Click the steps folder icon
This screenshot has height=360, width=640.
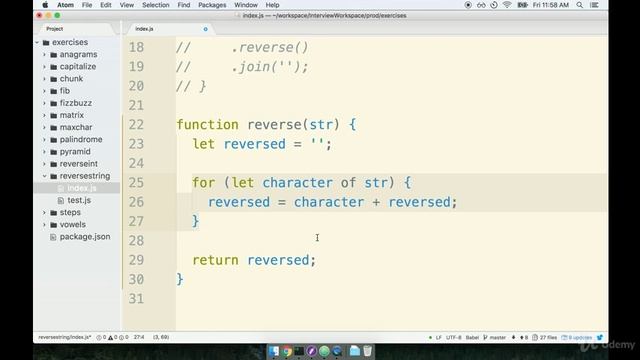[x=53, y=213]
